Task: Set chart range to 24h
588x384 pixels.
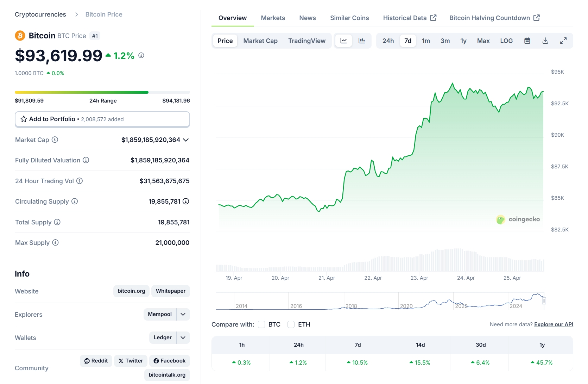Action: [x=388, y=41]
